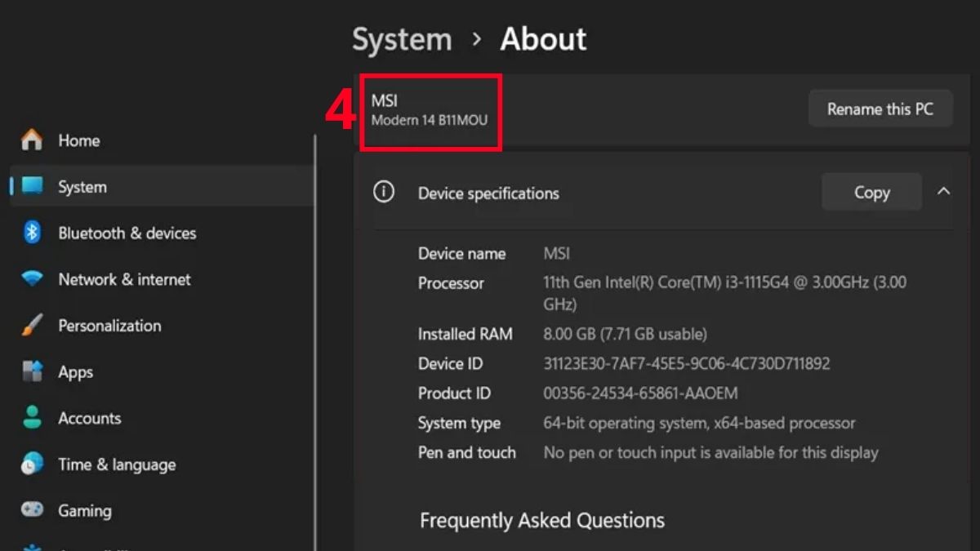Click the Pen and touch label
This screenshot has width=980, height=551.
tap(466, 452)
